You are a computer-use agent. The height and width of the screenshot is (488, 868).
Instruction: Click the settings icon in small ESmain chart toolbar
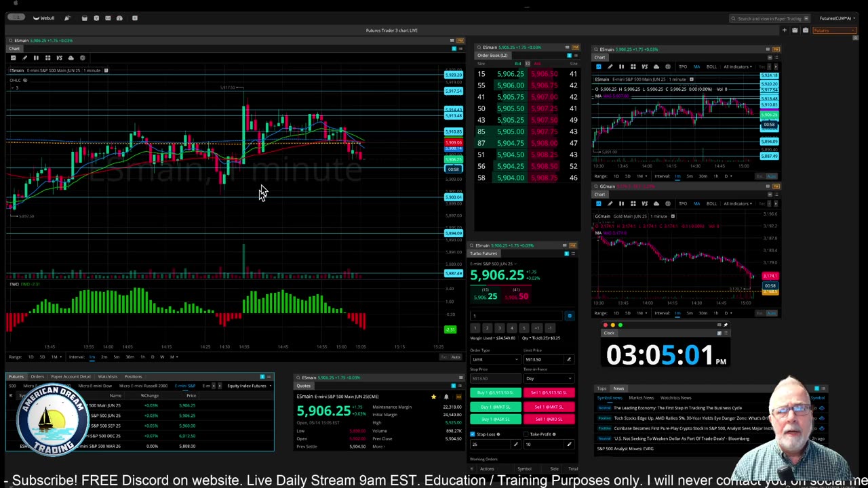point(667,66)
